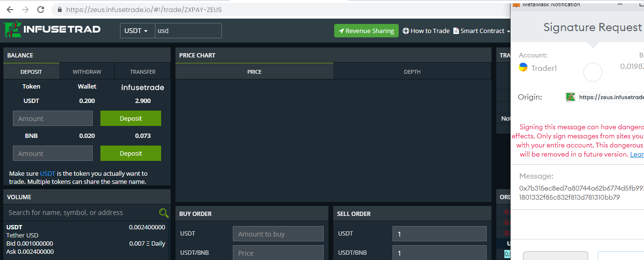Image resolution: width=644 pixels, height=260 pixels.
Task: Click the Deposit button for USDT
Action: 131,118
